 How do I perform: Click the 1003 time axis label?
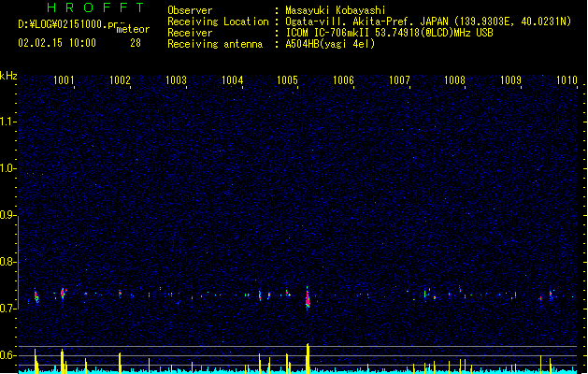point(176,80)
